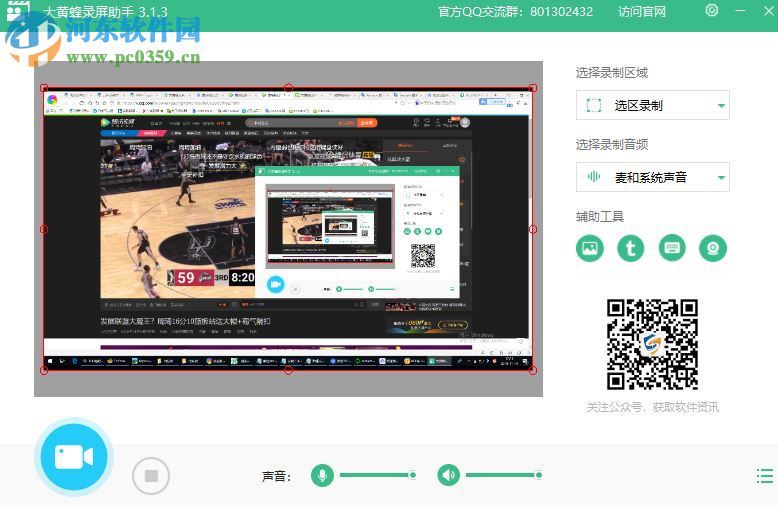Click the 辅助工具 label

pyautogui.click(x=600, y=217)
